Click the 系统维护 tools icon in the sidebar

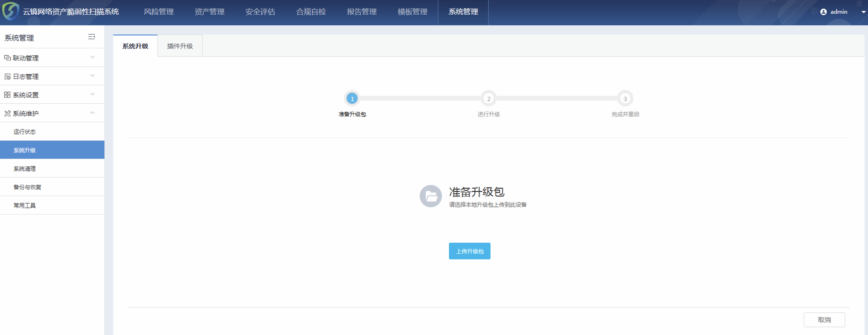point(8,113)
